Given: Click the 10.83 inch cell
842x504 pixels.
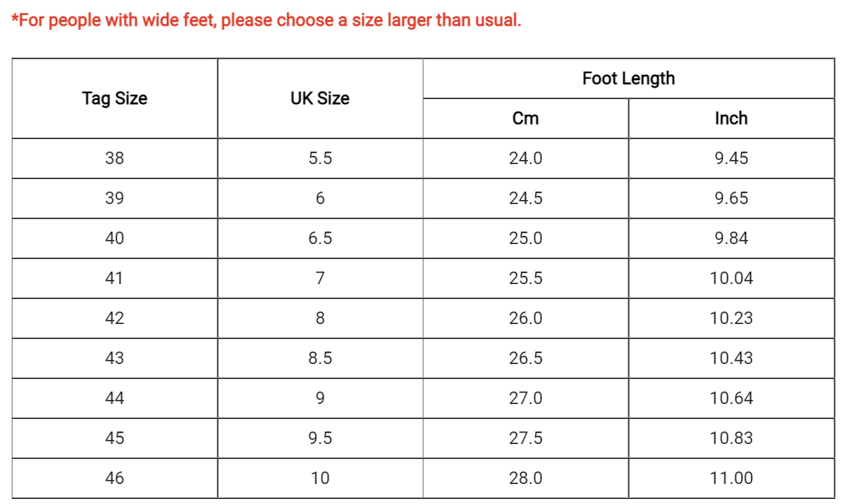Looking at the screenshot, I should pyautogui.click(x=731, y=438).
